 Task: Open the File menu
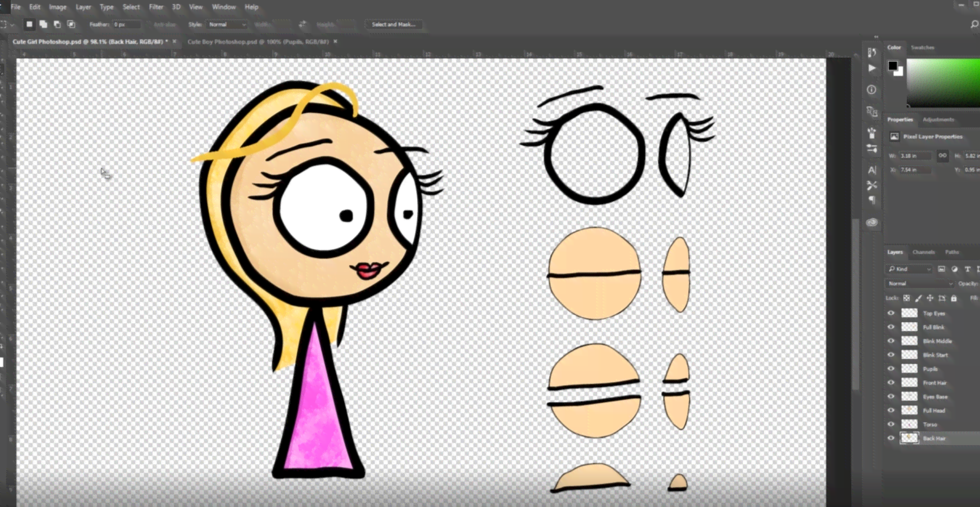pyautogui.click(x=16, y=7)
